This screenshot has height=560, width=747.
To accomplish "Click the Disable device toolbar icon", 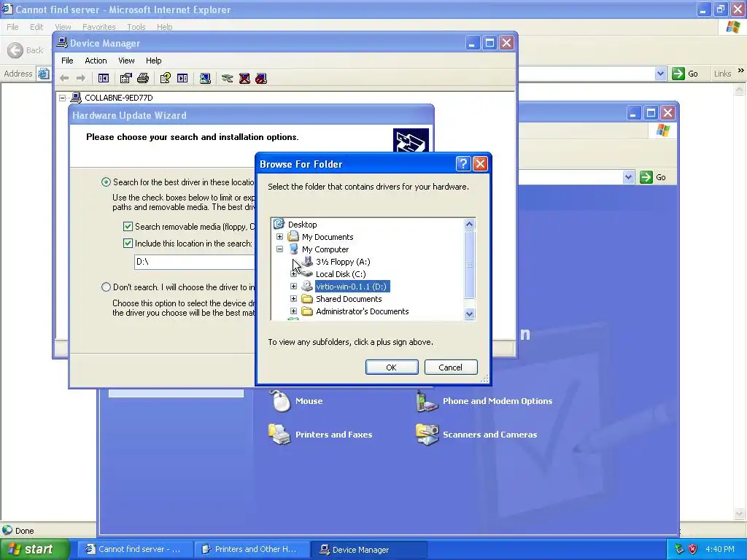I will click(261, 78).
